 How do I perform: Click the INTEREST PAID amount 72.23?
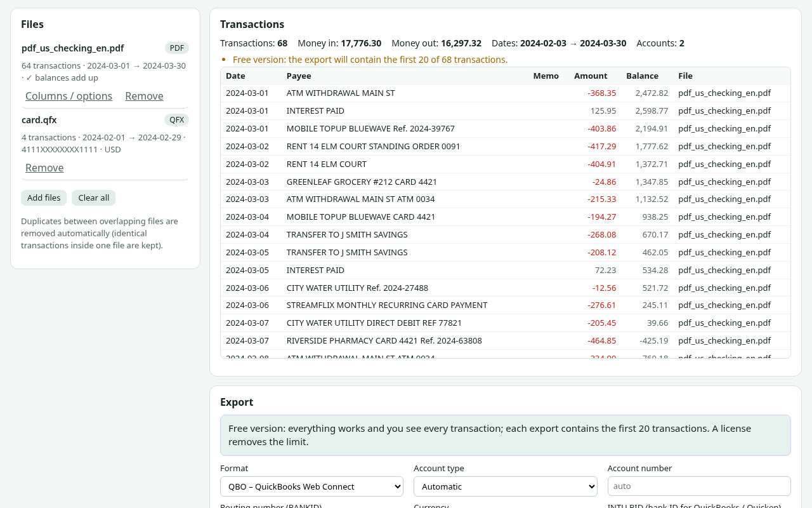[x=605, y=270]
